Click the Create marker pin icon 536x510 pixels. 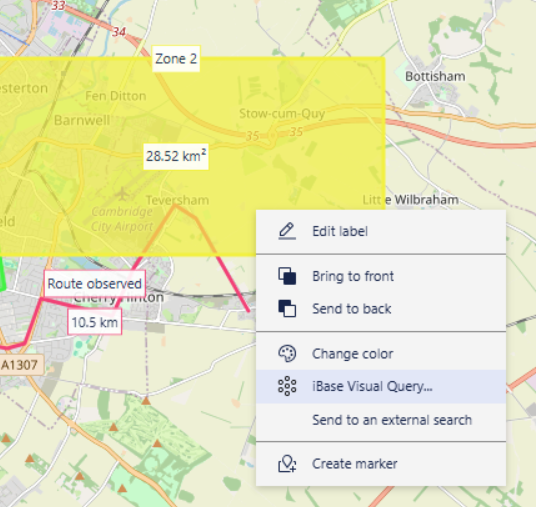(x=287, y=464)
